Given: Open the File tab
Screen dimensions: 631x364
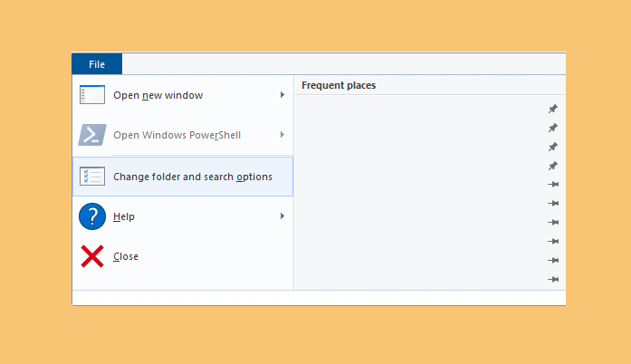Looking at the screenshot, I should (x=97, y=64).
